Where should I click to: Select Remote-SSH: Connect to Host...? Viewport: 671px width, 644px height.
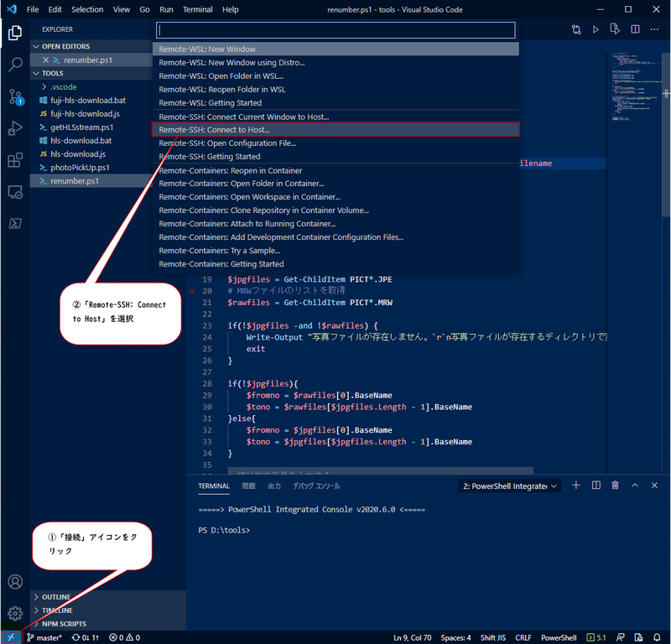(336, 130)
